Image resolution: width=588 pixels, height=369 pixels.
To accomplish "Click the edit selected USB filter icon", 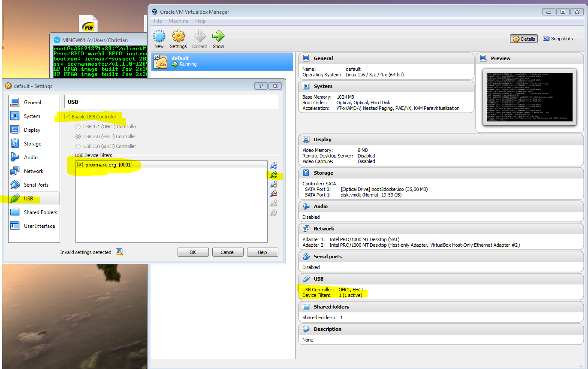I will (x=274, y=184).
